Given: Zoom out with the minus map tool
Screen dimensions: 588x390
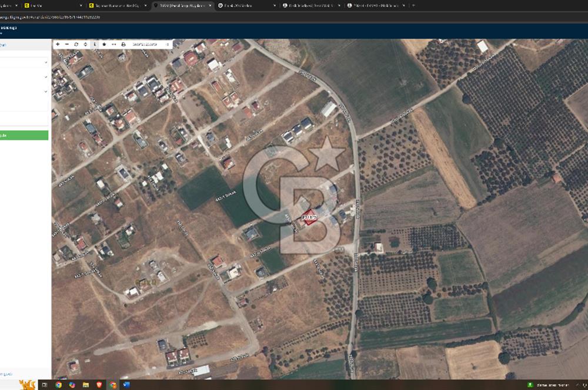Looking at the screenshot, I should (x=67, y=44).
